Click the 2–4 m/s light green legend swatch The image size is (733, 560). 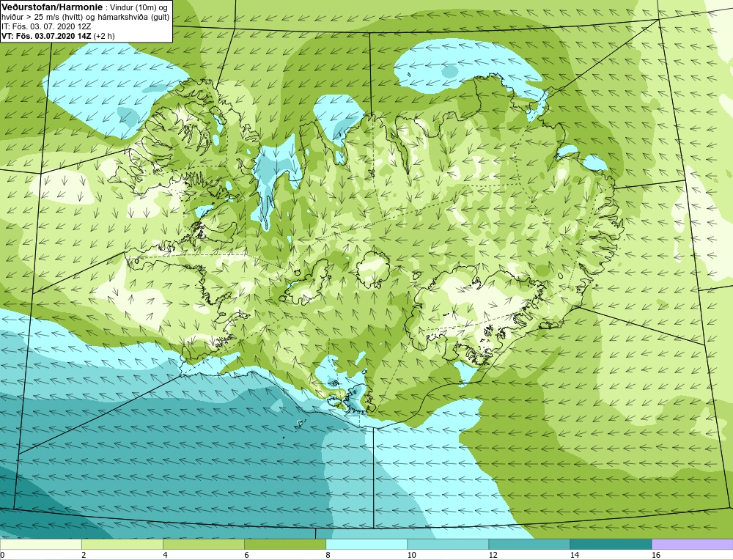click(122, 544)
